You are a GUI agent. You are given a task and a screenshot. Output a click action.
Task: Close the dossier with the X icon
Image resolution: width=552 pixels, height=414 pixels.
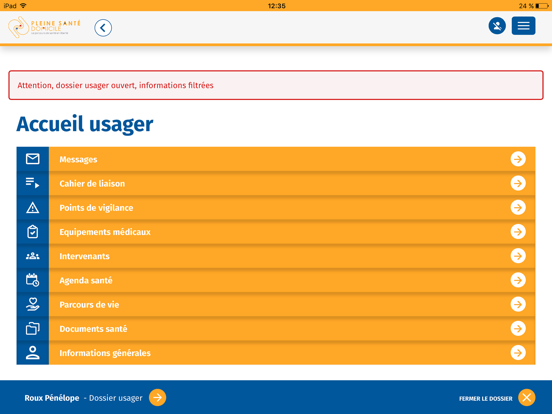coord(527,397)
